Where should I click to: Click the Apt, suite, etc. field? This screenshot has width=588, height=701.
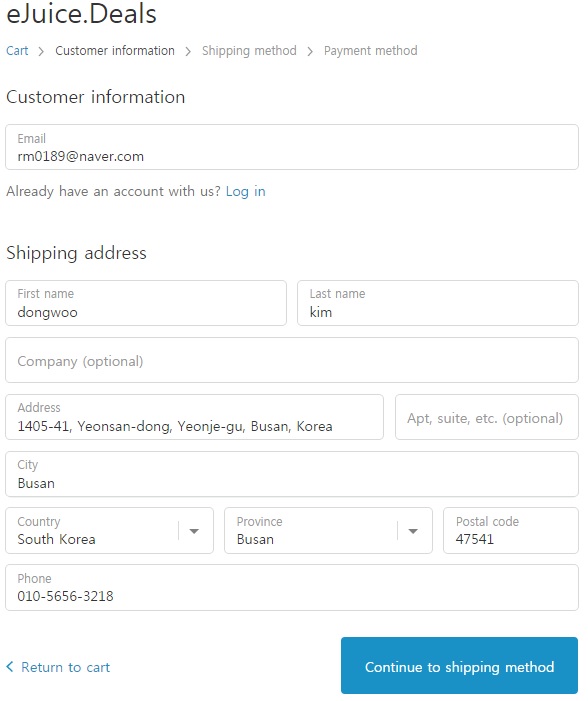(486, 417)
